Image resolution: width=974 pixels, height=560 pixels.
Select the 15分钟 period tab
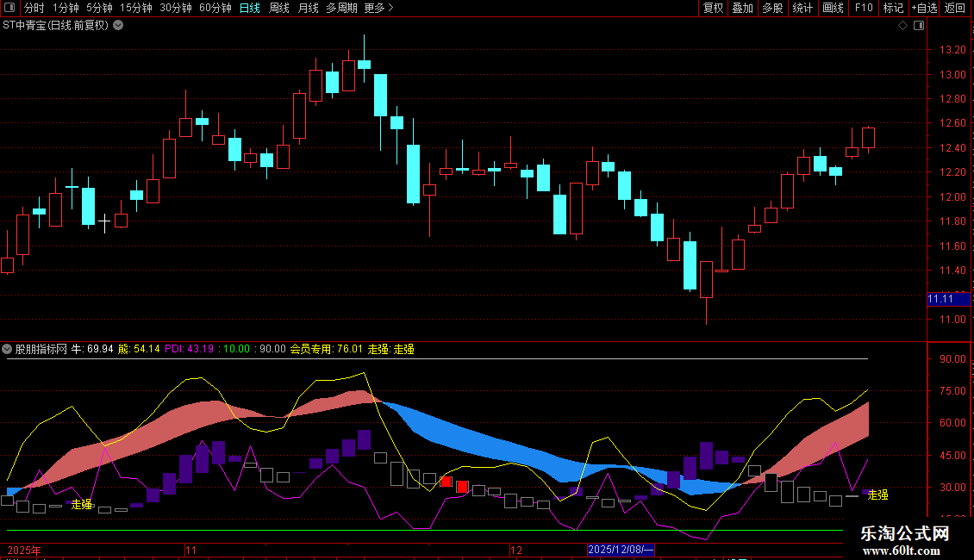point(136,8)
